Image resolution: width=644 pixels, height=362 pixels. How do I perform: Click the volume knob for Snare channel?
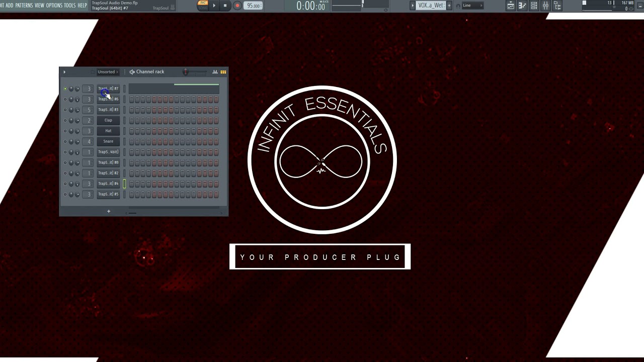tap(77, 141)
